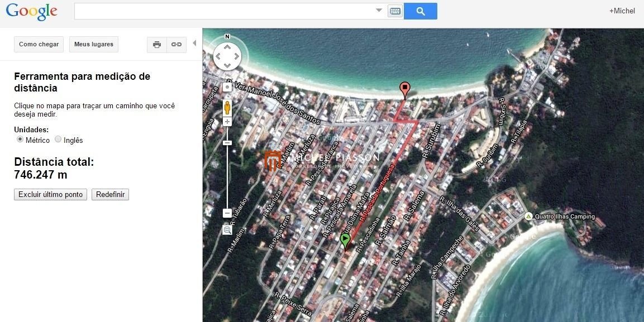
Task: Select the Métrico units radio button
Action: (20, 140)
